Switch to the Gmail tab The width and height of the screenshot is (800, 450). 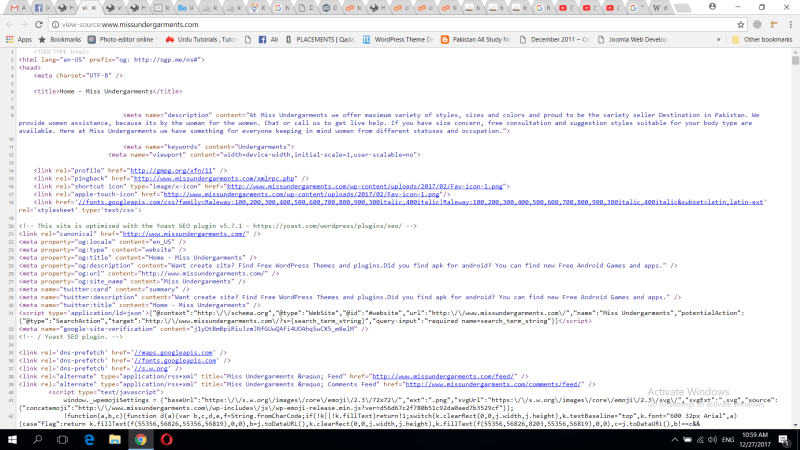(18, 8)
